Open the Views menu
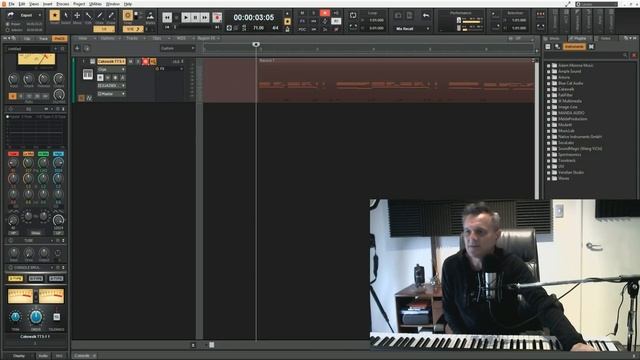 [x=34, y=4]
